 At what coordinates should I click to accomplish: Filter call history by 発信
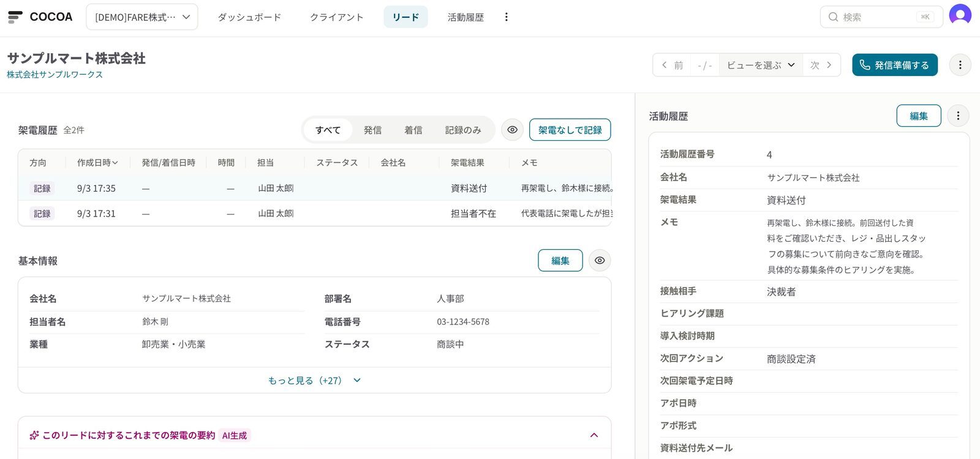[x=372, y=130]
